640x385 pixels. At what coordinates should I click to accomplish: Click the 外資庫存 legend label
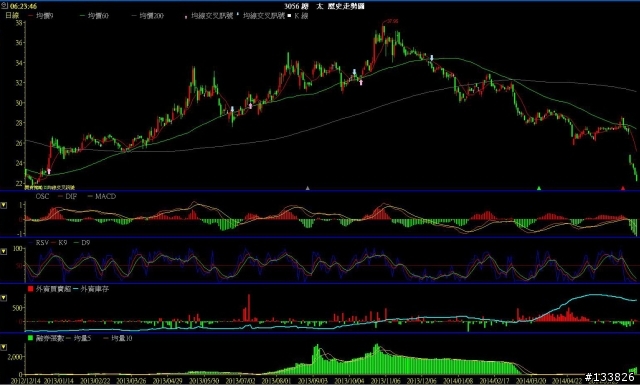point(95,289)
